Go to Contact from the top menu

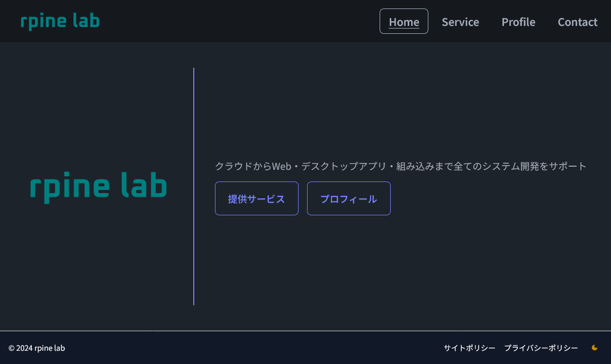click(x=577, y=22)
